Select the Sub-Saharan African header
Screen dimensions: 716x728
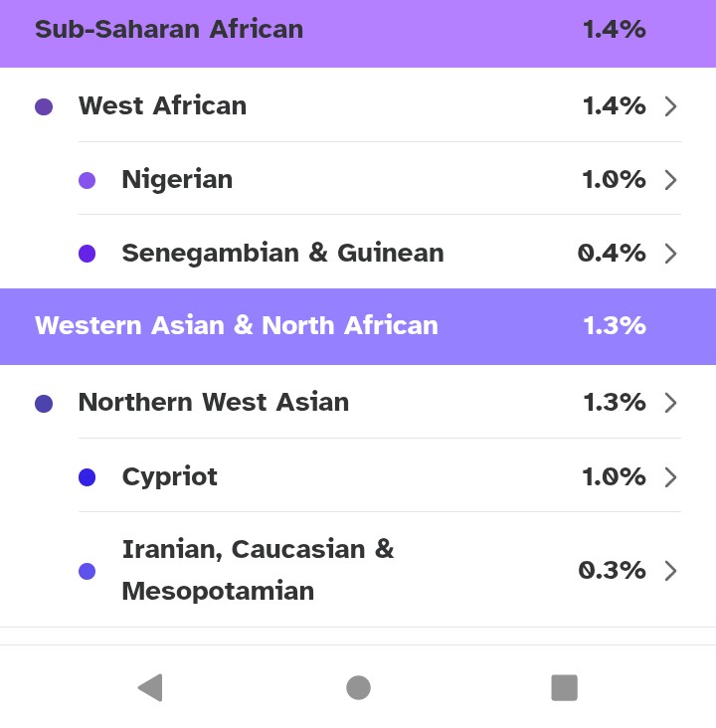tap(169, 30)
